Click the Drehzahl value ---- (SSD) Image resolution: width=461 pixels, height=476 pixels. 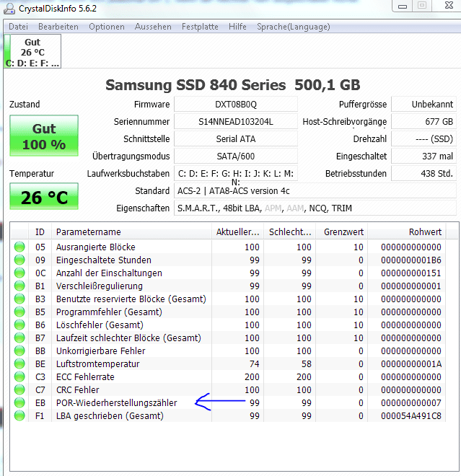[423, 139]
